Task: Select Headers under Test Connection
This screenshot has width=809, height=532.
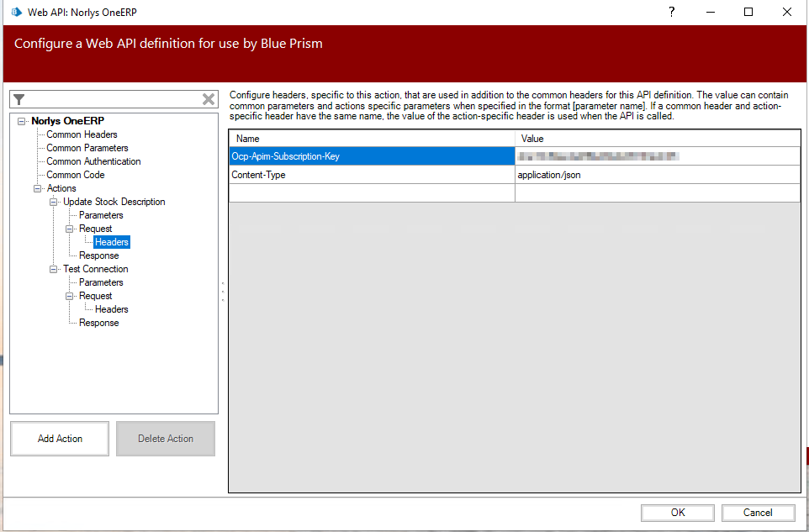Action: [111, 309]
